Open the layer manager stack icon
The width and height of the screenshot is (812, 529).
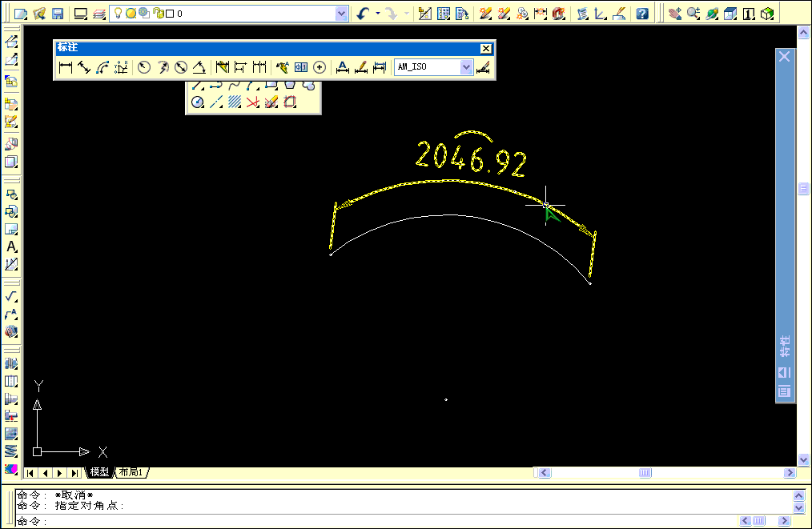99,14
